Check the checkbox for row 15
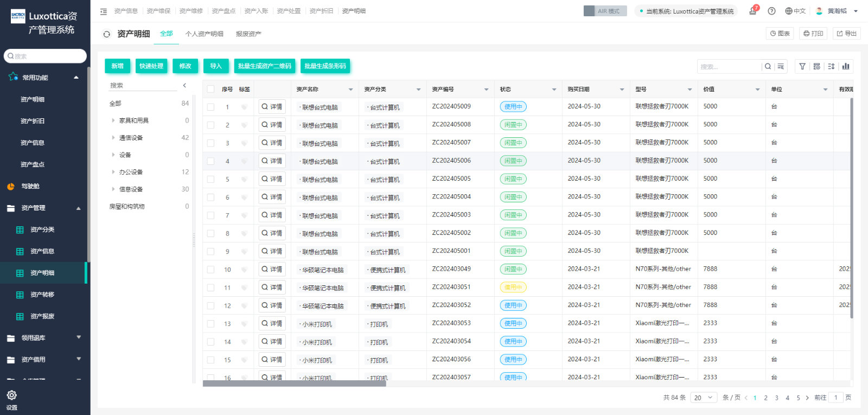 (x=210, y=360)
